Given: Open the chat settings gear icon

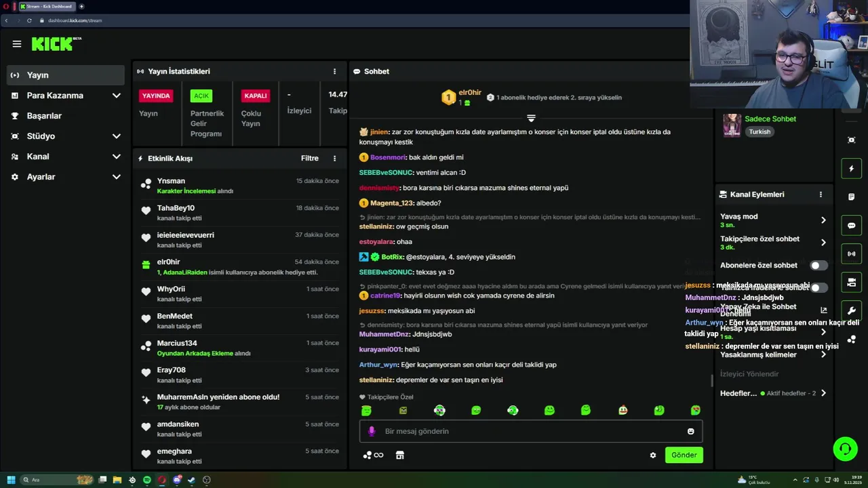Looking at the screenshot, I should (653, 455).
